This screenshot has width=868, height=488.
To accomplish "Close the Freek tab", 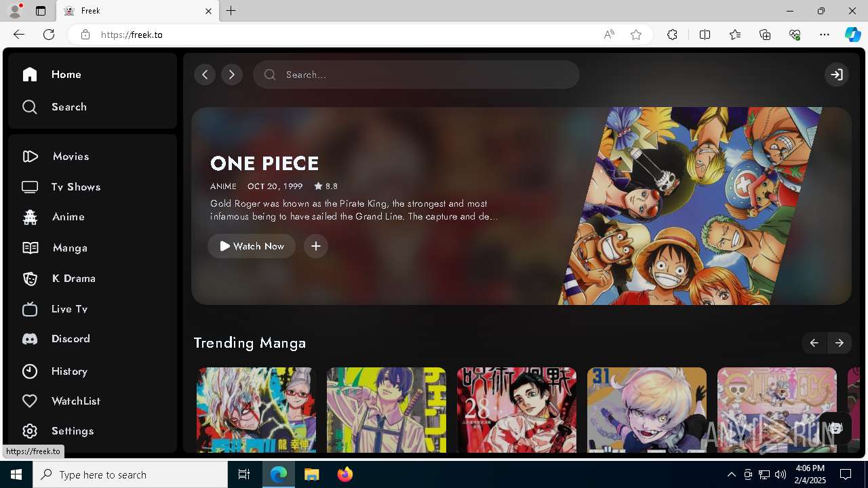I will click(x=209, y=11).
